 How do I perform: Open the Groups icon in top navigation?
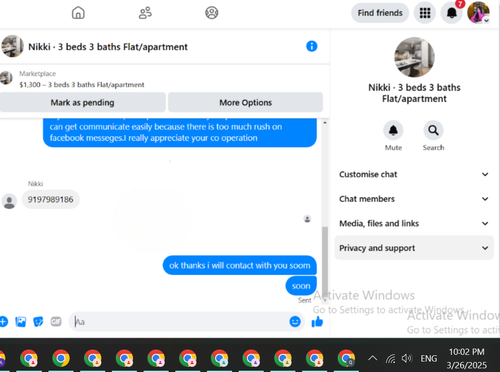tap(212, 13)
